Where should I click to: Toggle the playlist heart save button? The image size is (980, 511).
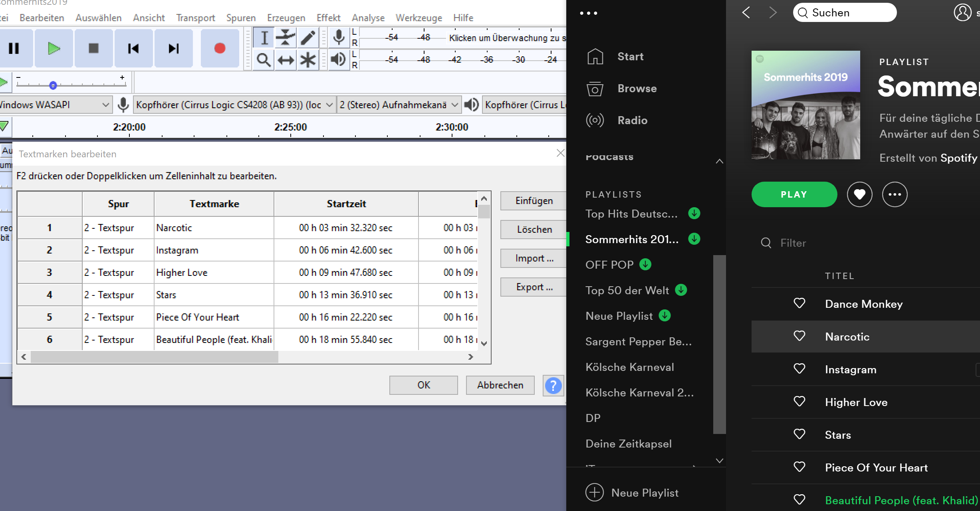(859, 194)
